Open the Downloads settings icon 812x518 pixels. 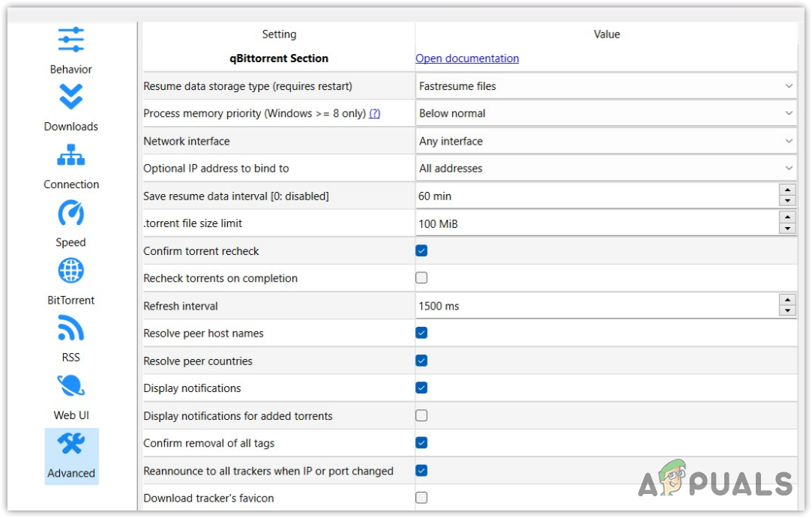[x=70, y=97]
